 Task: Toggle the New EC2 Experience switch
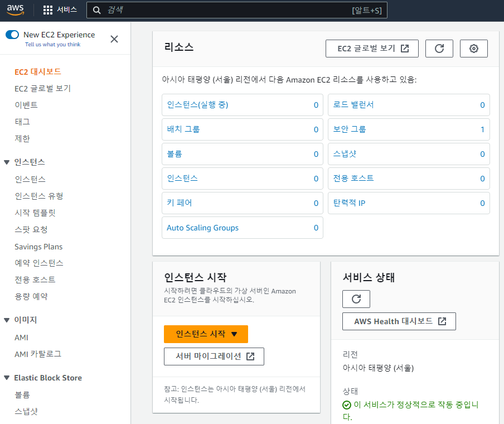pos(12,35)
